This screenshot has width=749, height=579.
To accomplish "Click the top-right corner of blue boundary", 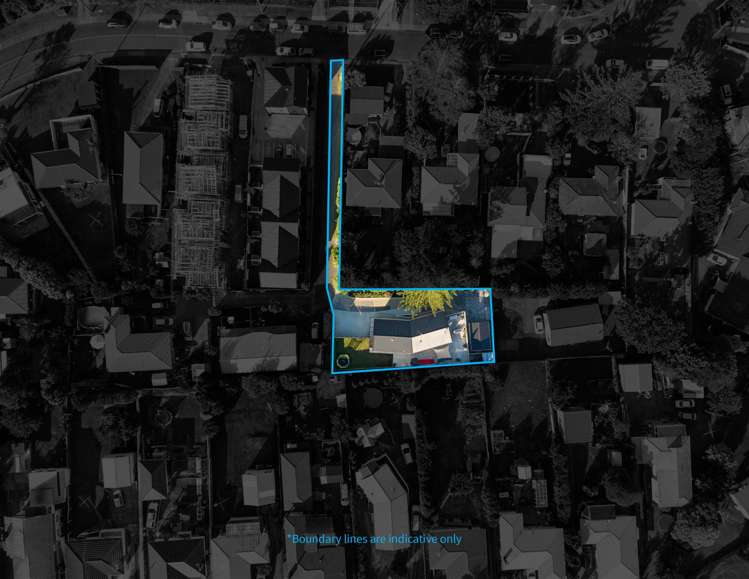I will 490,289.
